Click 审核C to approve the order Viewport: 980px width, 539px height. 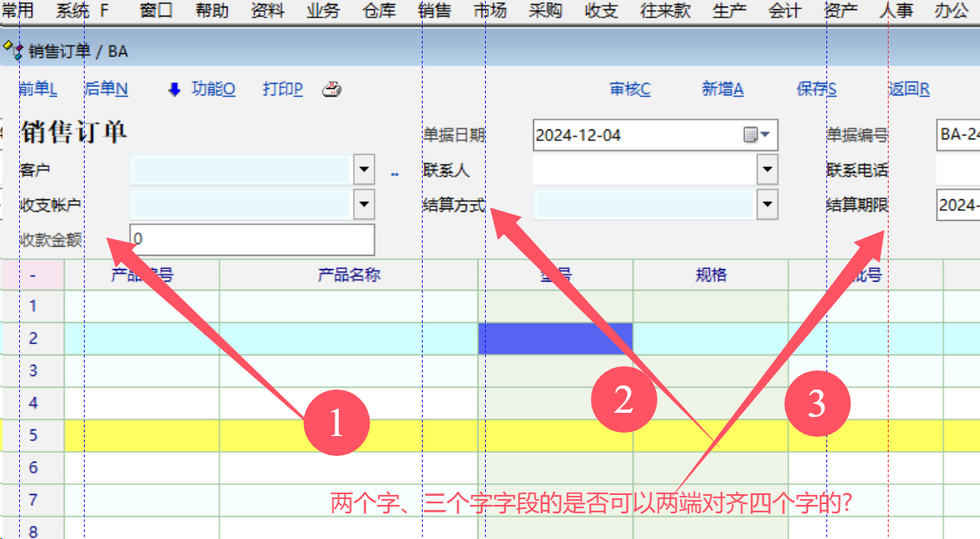630,90
